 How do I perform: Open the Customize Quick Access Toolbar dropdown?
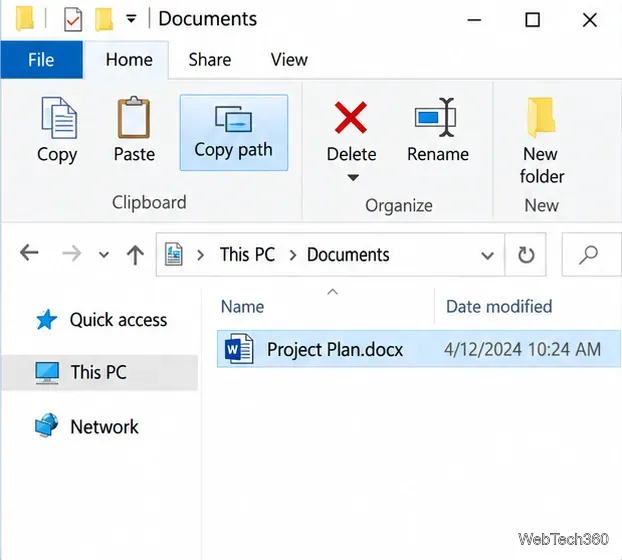click(x=131, y=19)
